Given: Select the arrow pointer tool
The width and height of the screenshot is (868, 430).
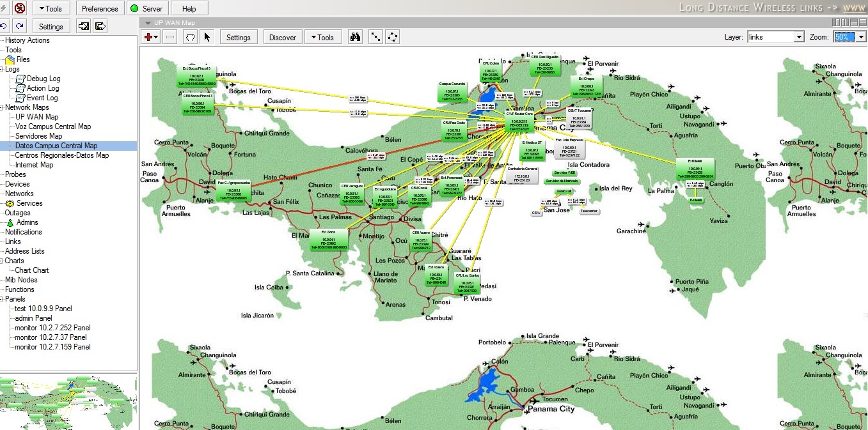Looking at the screenshot, I should coord(207,37).
